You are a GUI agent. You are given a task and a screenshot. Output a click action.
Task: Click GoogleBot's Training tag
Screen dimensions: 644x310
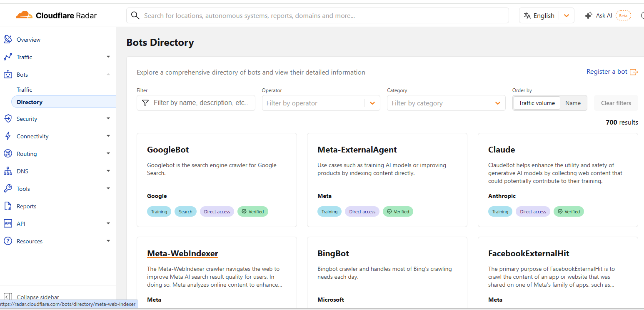(x=159, y=212)
